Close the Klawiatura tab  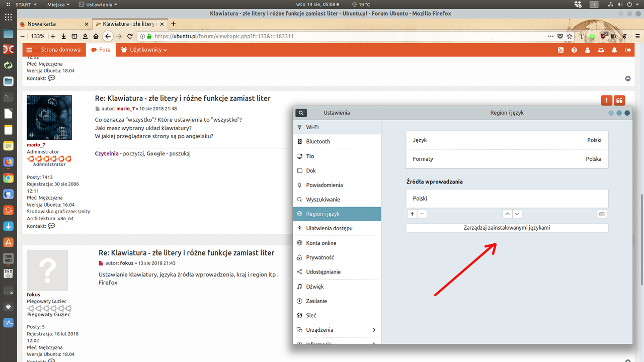(x=162, y=24)
